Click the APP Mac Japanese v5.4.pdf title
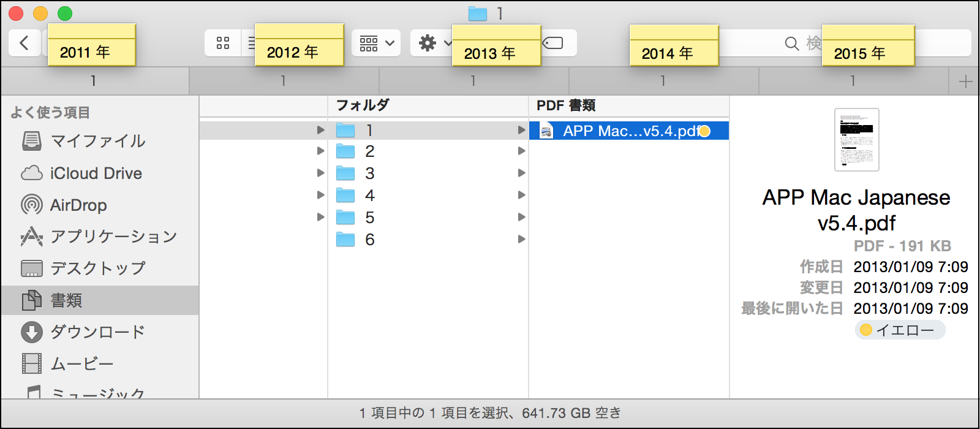 pyautogui.click(x=856, y=210)
